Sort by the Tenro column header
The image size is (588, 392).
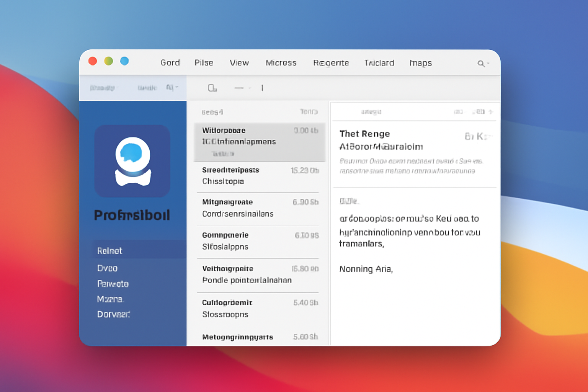309,112
